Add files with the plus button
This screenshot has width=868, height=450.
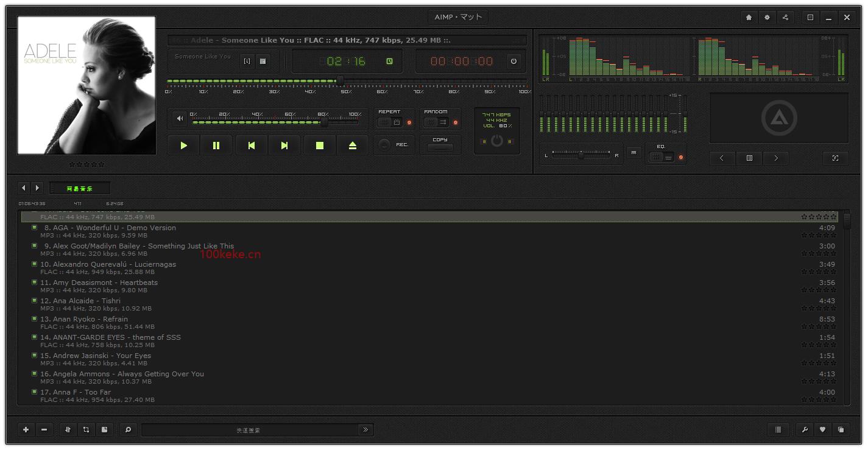pyautogui.click(x=26, y=430)
